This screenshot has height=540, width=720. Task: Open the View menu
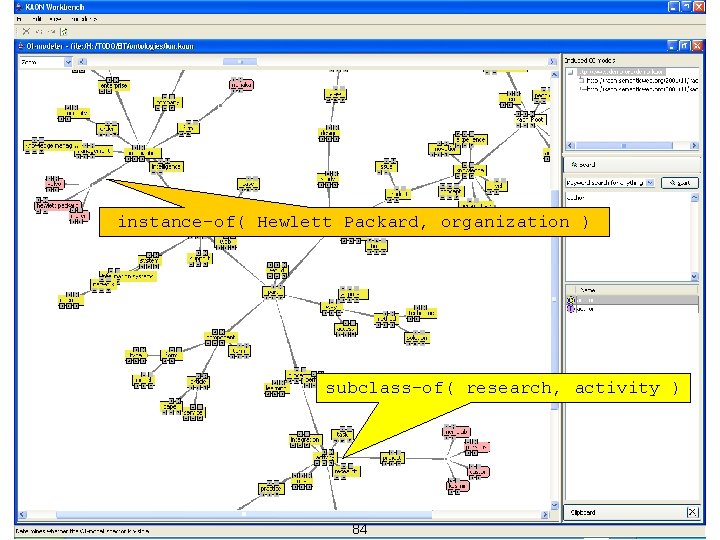pyautogui.click(x=56, y=19)
